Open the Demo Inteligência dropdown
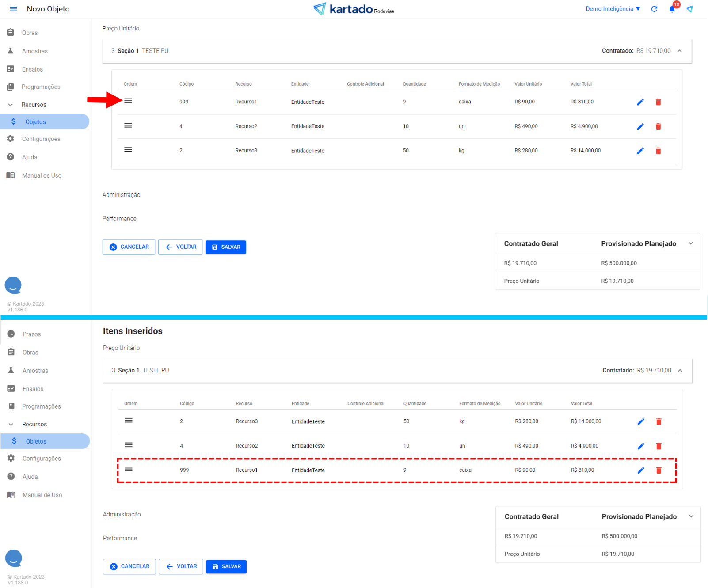Viewport: 708px width, 588px height. pyautogui.click(x=613, y=9)
